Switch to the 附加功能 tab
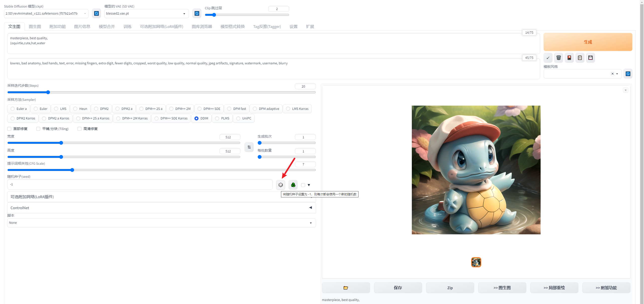 point(58,26)
